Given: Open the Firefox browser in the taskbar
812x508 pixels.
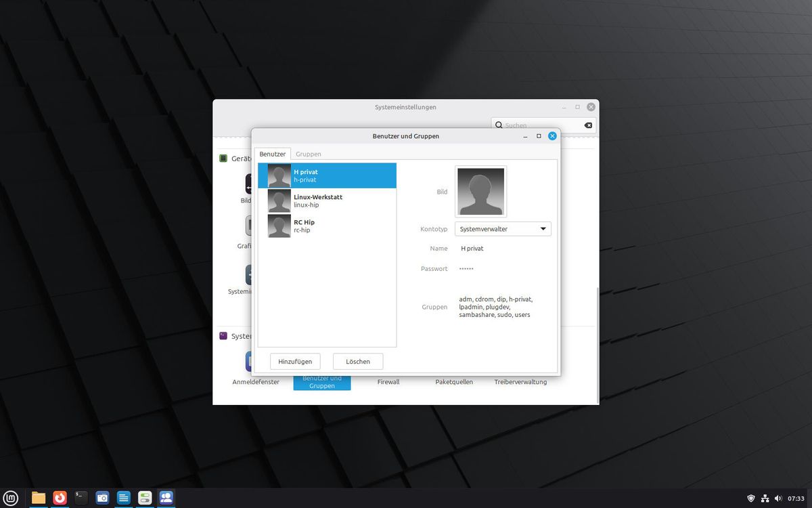Looking at the screenshot, I should (x=60, y=498).
